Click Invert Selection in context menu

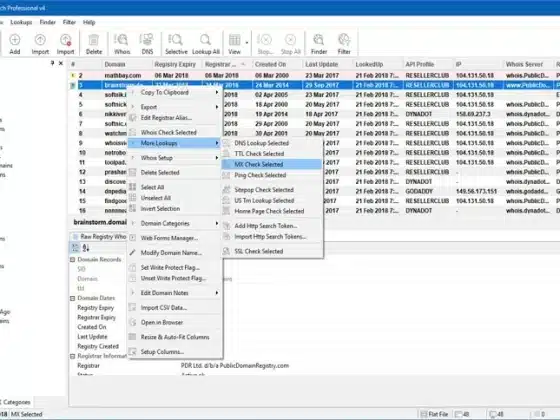point(175,209)
